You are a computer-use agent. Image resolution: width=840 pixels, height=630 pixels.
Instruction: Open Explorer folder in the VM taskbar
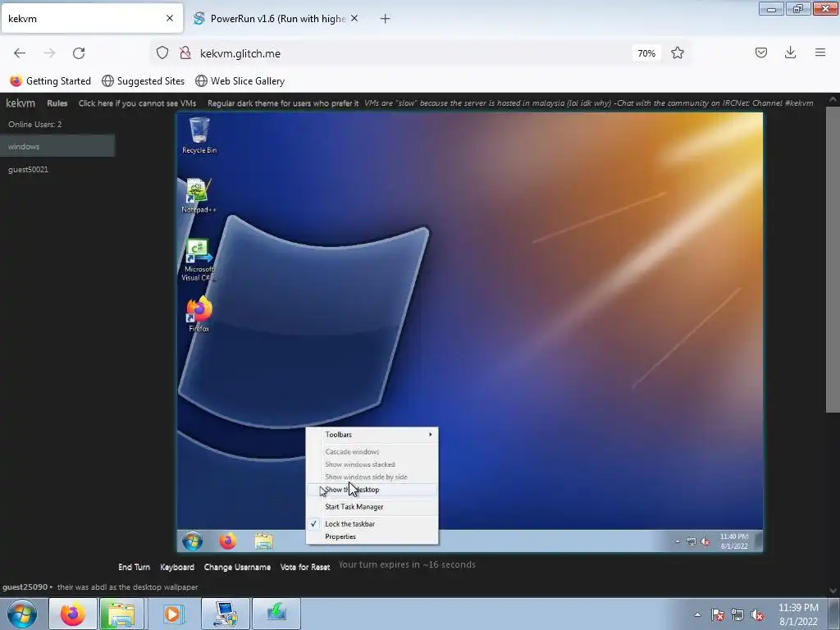[x=263, y=541]
